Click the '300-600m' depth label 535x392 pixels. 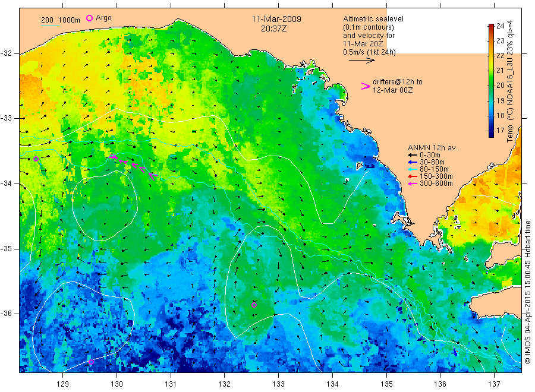(436, 184)
